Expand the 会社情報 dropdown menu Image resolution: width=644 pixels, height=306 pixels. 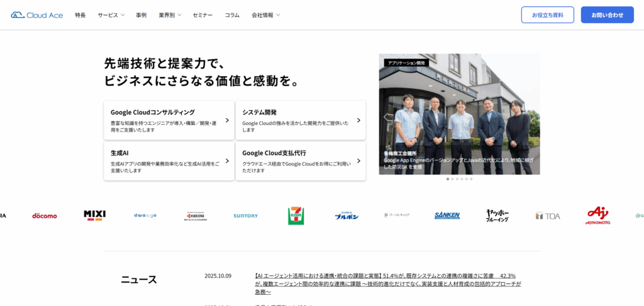click(265, 15)
